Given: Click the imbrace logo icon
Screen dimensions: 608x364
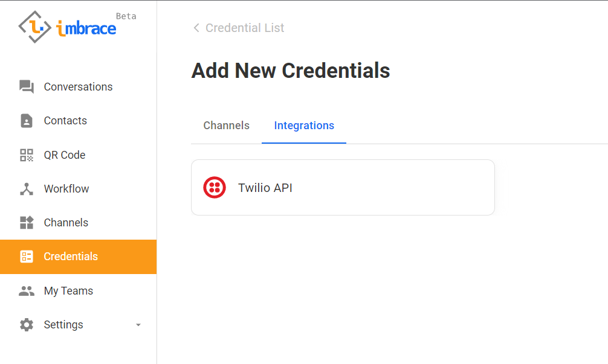Looking at the screenshot, I should click(x=35, y=27).
